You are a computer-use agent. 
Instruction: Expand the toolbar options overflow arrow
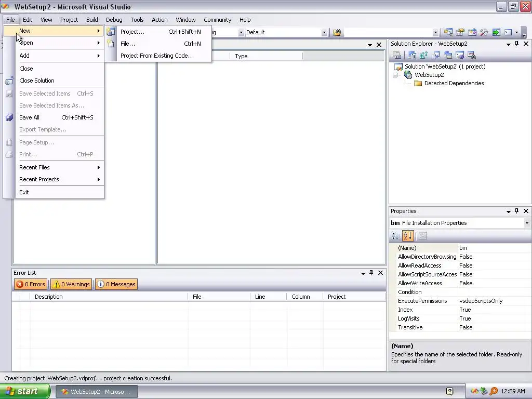pyautogui.click(x=524, y=33)
